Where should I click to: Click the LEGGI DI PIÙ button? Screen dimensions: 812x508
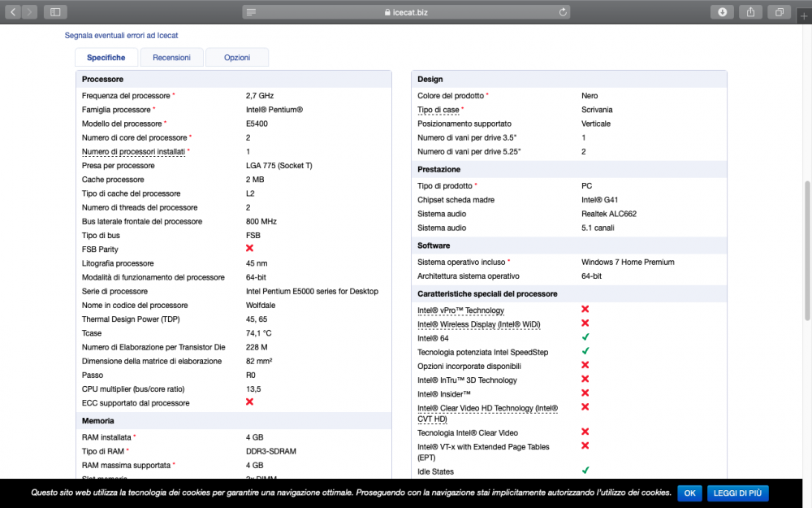click(x=737, y=493)
